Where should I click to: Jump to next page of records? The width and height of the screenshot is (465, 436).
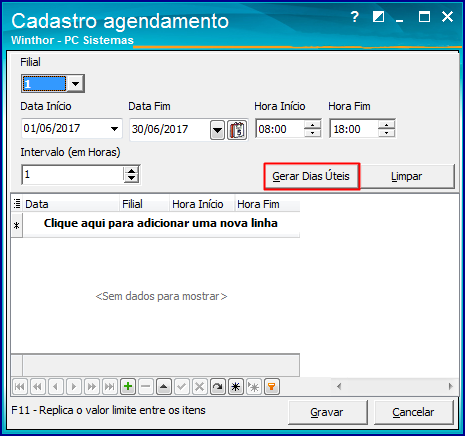tap(92, 387)
